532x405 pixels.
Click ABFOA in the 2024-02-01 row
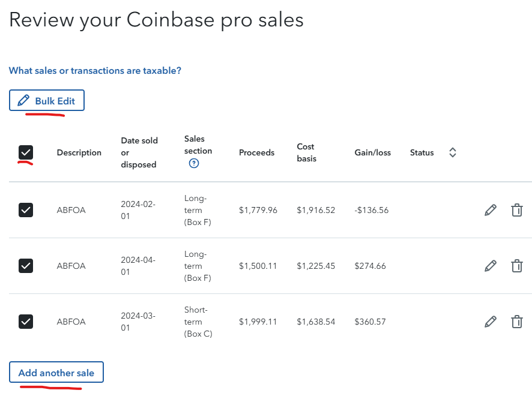tap(71, 210)
